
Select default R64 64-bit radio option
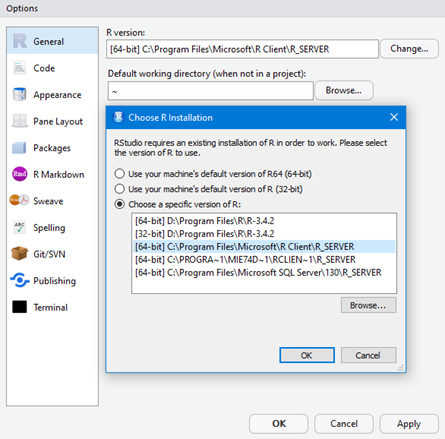(120, 174)
